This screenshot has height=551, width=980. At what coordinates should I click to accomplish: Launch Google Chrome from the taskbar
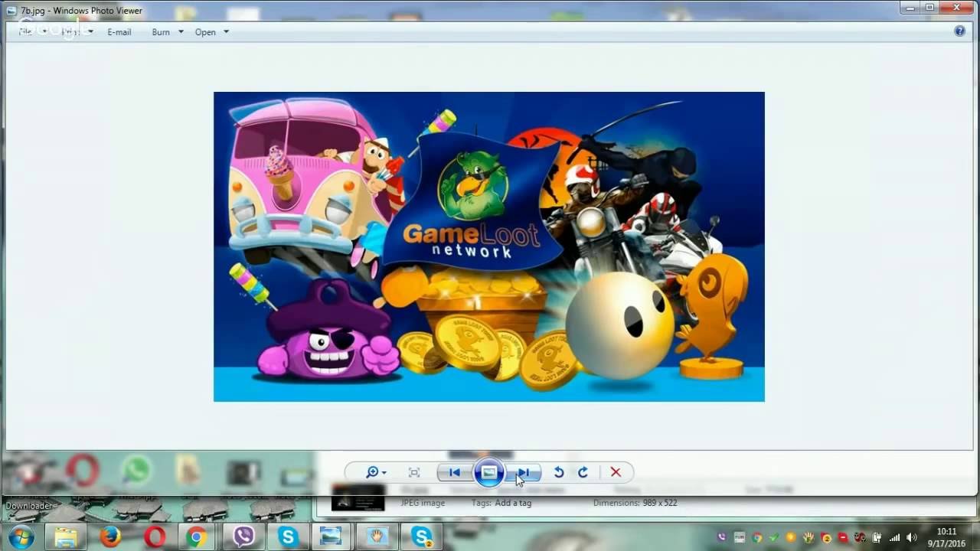click(197, 536)
